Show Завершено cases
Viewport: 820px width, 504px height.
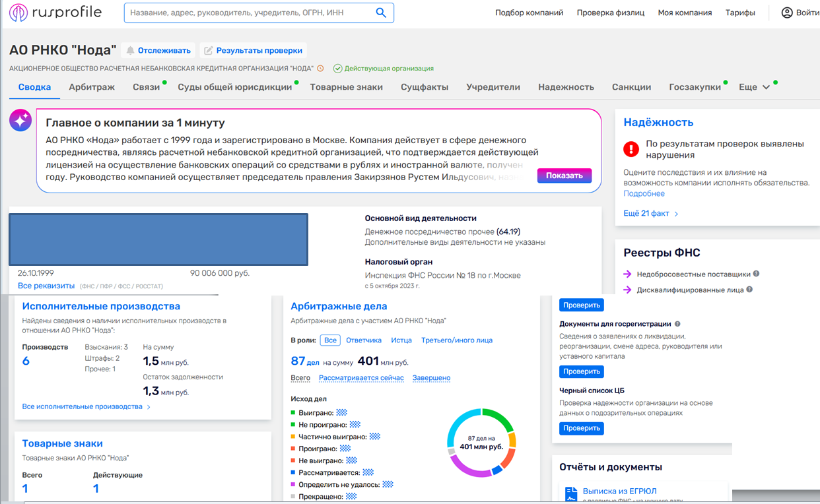pyautogui.click(x=431, y=378)
